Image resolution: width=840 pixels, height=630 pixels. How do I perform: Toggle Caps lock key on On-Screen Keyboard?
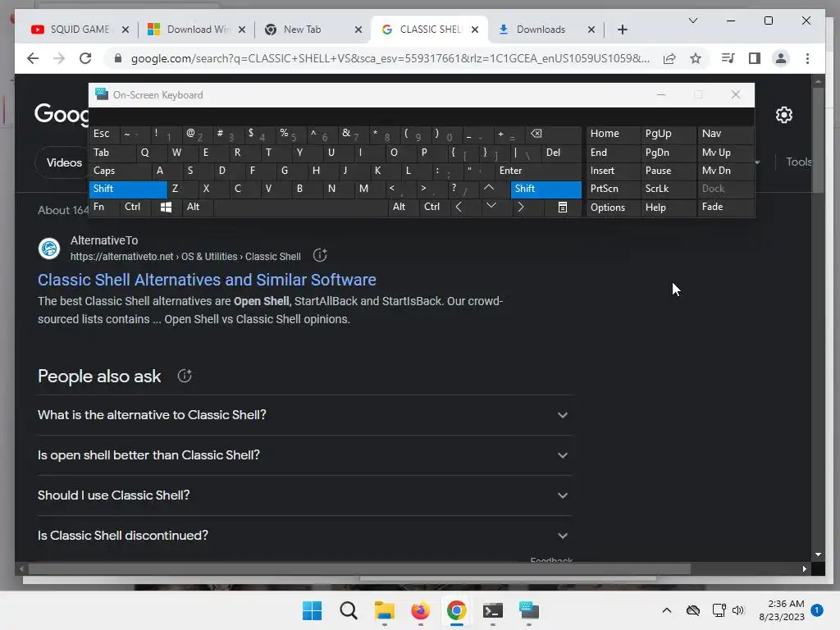click(120, 171)
